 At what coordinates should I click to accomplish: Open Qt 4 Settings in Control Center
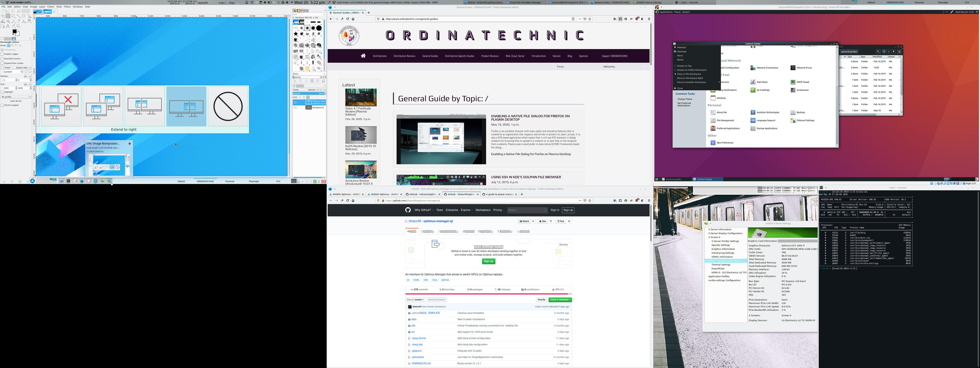point(760,90)
